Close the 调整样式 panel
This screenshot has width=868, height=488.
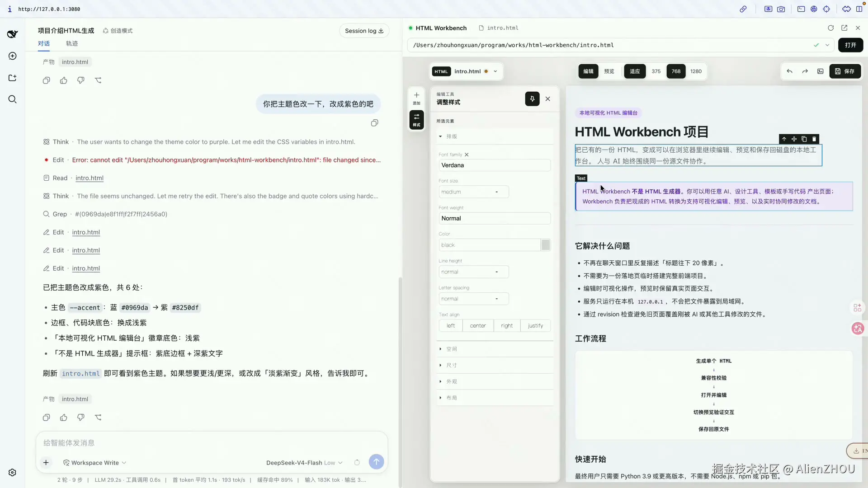coord(547,99)
